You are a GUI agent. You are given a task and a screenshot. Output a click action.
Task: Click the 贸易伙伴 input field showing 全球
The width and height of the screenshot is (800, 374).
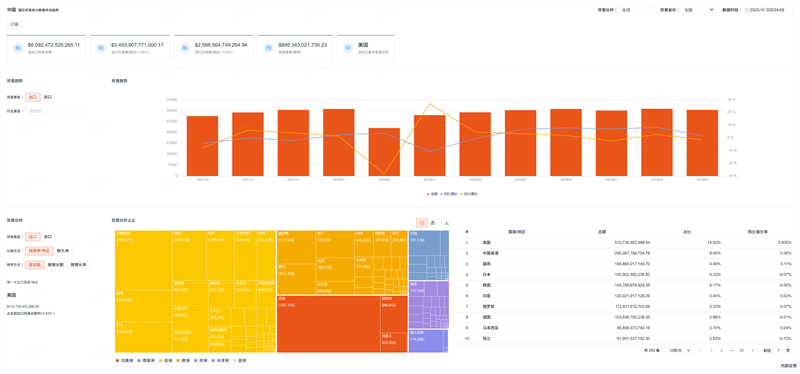(636, 10)
